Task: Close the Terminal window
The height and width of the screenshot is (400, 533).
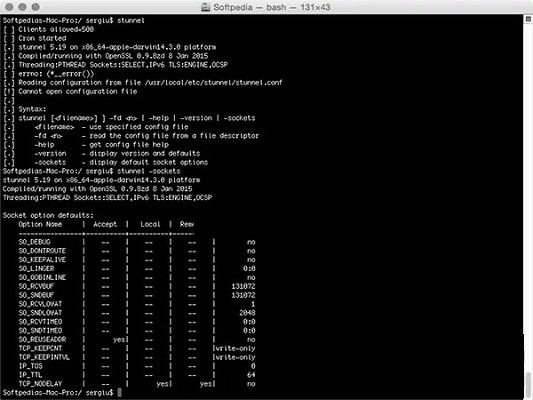Action: (9, 7)
